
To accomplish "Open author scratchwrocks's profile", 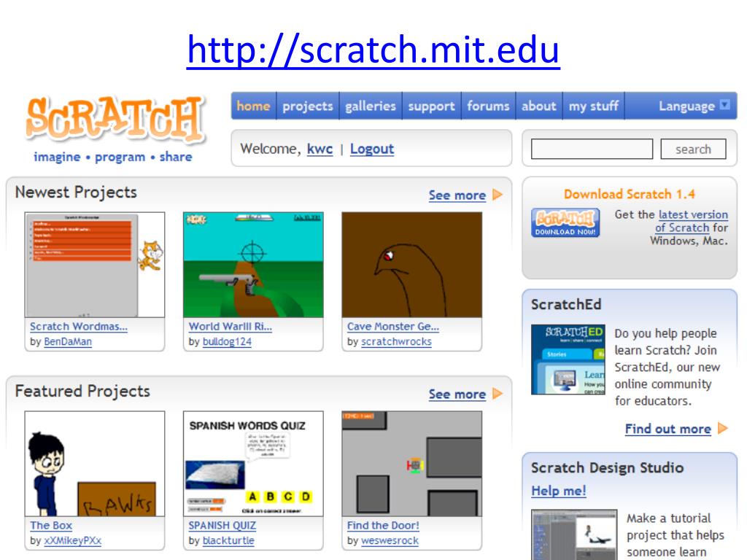I will [396, 342].
